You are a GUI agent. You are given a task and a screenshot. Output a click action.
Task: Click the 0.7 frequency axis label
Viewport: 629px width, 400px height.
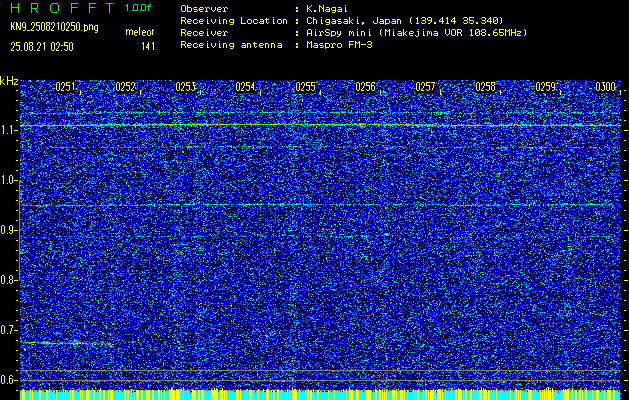(x=7, y=330)
